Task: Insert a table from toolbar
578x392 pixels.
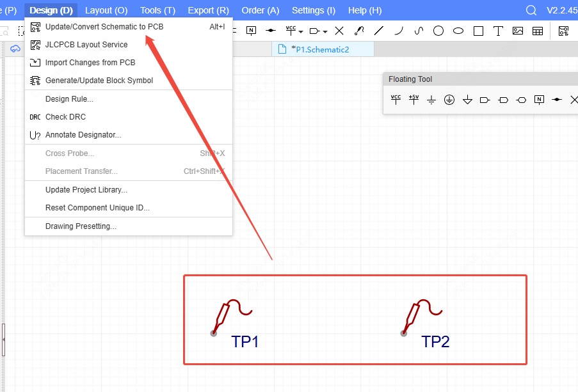Action: click(x=538, y=31)
